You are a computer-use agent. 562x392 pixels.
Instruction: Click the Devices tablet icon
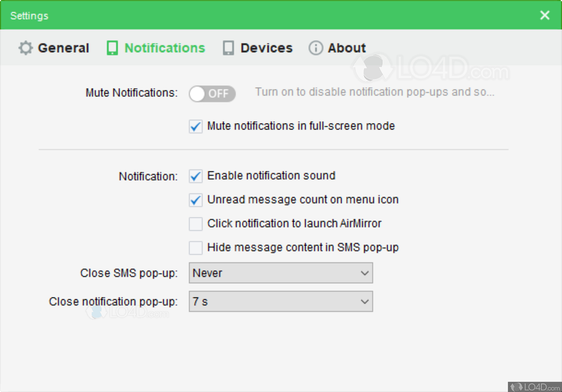tap(228, 48)
